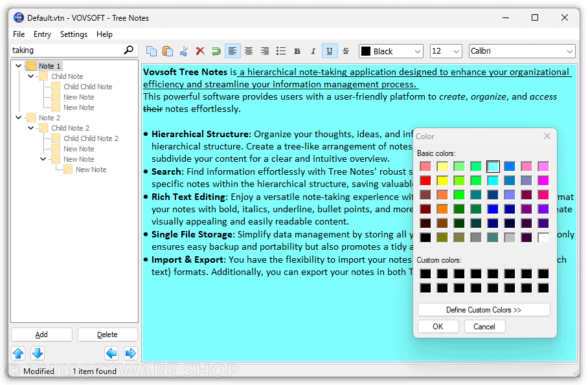The image size is (588, 385).
Task: Collapse the Child Note node
Action: pos(30,76)
